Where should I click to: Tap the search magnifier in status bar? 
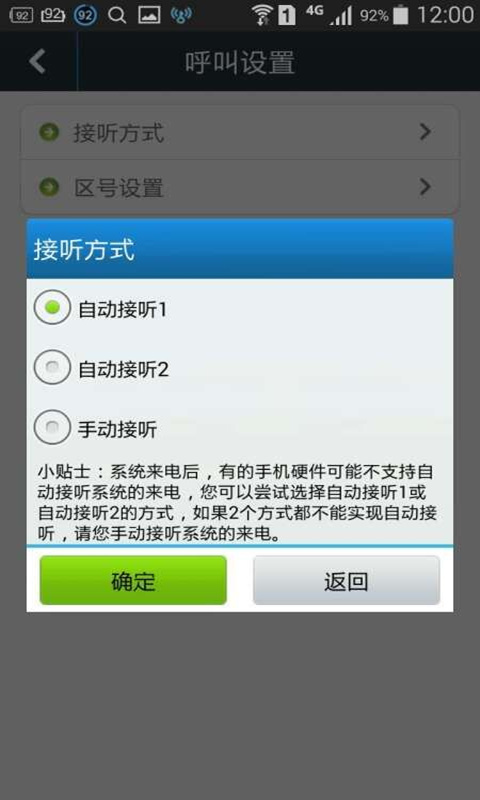coord(117,15)
